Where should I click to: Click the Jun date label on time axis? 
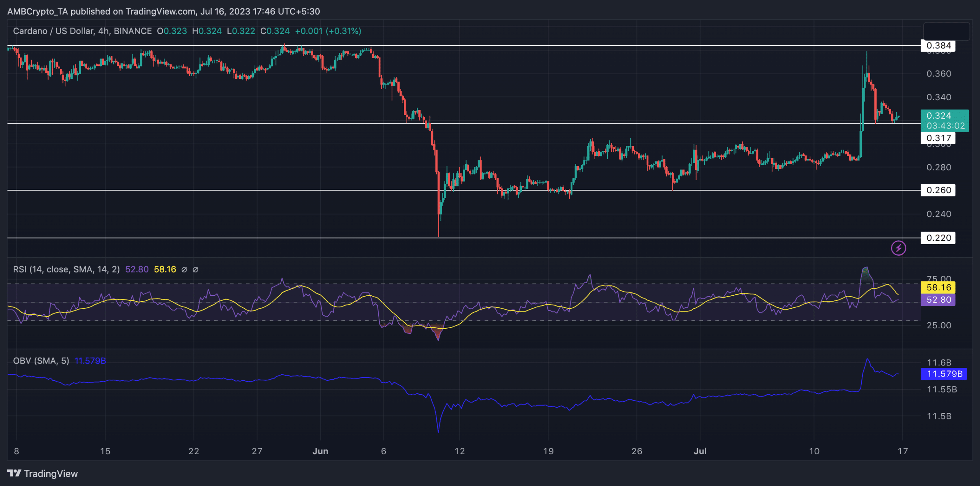click(320, 451)
